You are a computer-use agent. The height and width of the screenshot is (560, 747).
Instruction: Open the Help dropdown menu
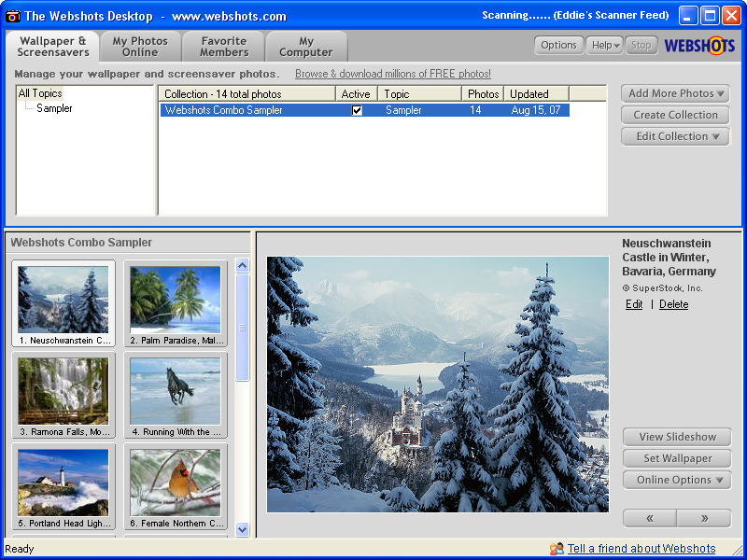tap(604, 45)
